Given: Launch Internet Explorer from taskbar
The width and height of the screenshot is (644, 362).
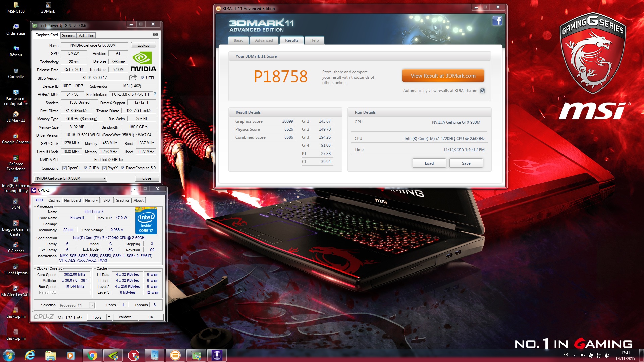Looking at the screenshot, I should tap(30, 355).
